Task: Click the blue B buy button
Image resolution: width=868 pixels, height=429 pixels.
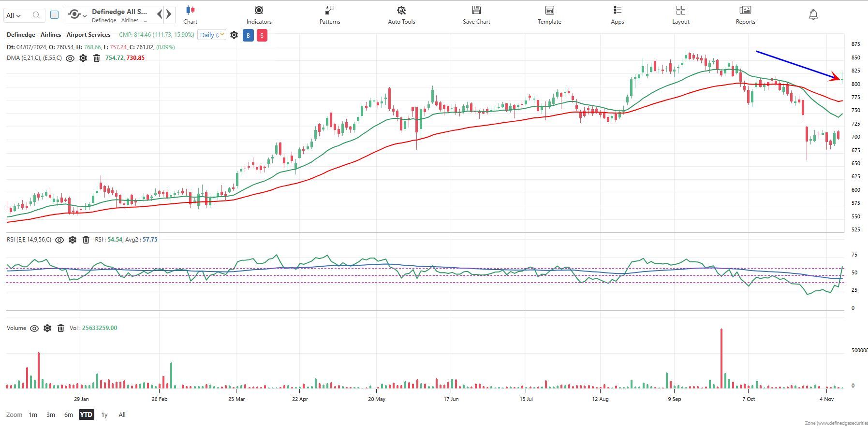Action: (248, 35)
